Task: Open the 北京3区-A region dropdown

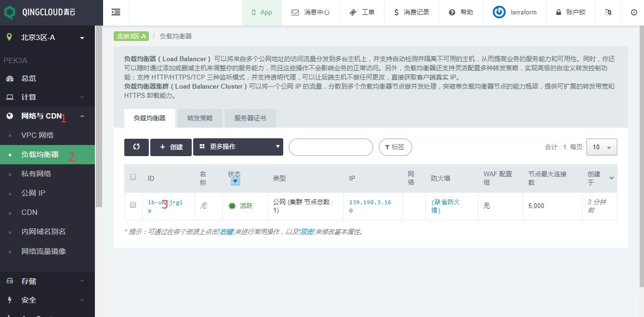Action: (x=46, y=38)
